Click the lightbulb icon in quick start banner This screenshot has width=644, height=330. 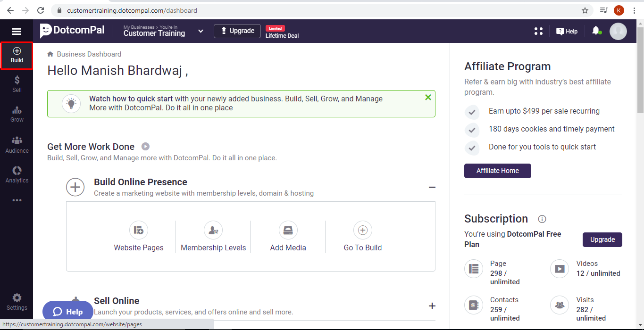coord(71,103)
